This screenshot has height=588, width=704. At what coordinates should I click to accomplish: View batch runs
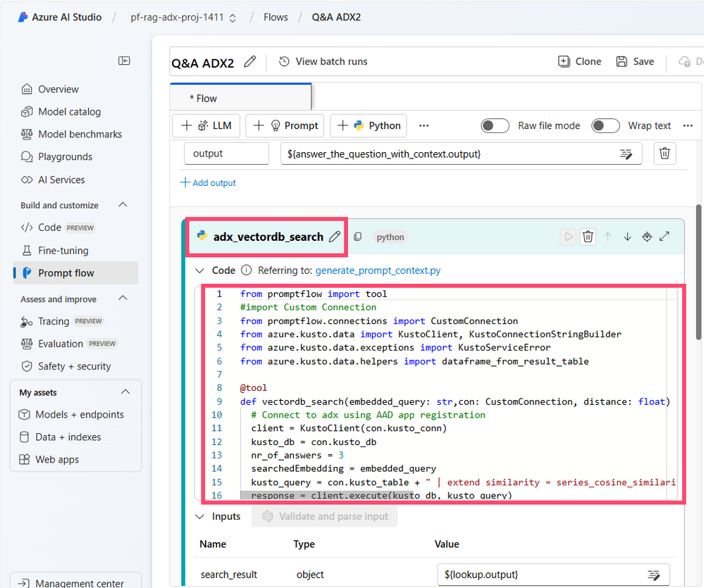pyautogui.click(x=323, y=61)
